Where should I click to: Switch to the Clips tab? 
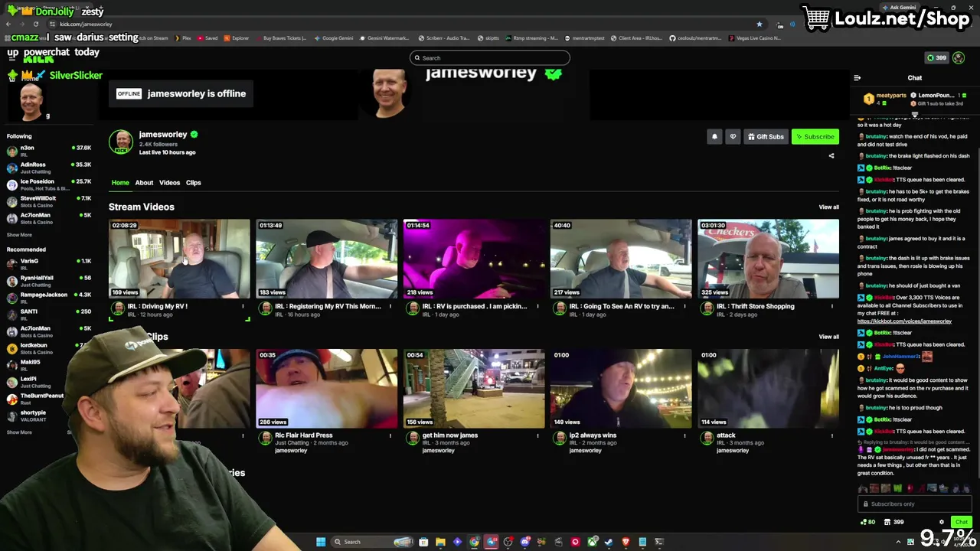point(193,183)
